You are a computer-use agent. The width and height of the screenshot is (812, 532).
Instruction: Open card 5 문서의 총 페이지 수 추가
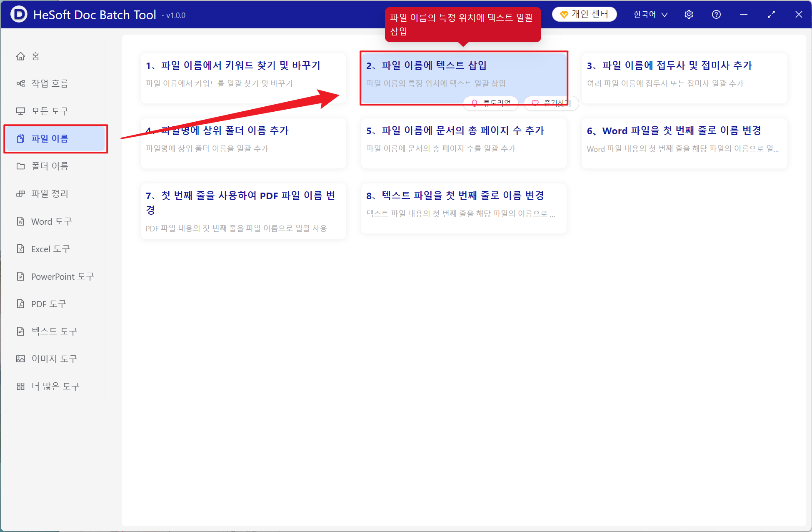[464, 143]
